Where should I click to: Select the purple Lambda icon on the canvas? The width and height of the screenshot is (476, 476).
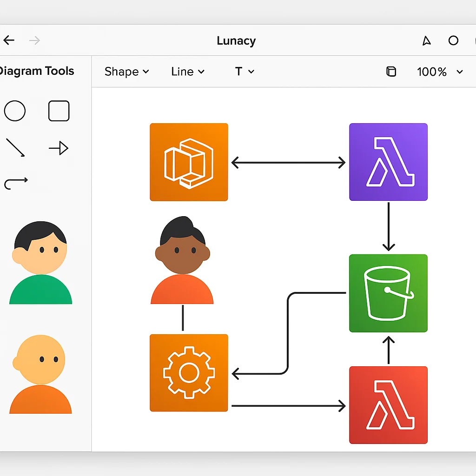pyautogui.click(x=388, y=162)
